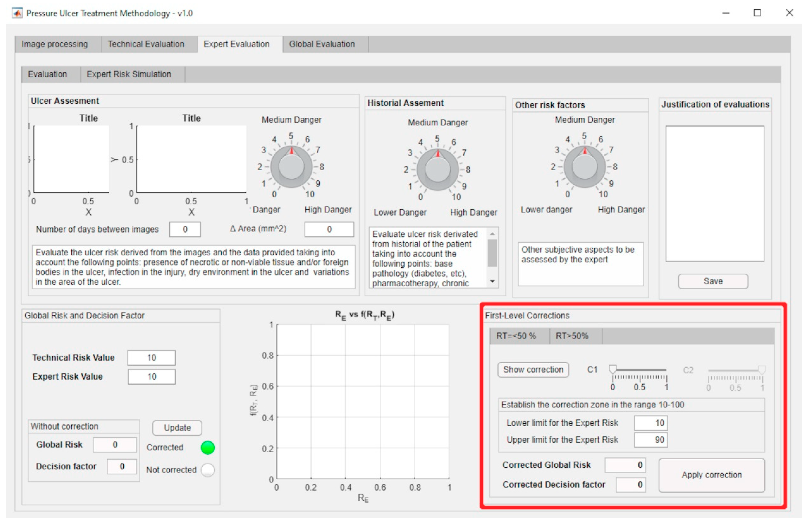
Task: Open the Global Evaluation tab
Action: (x=322, y=44)
